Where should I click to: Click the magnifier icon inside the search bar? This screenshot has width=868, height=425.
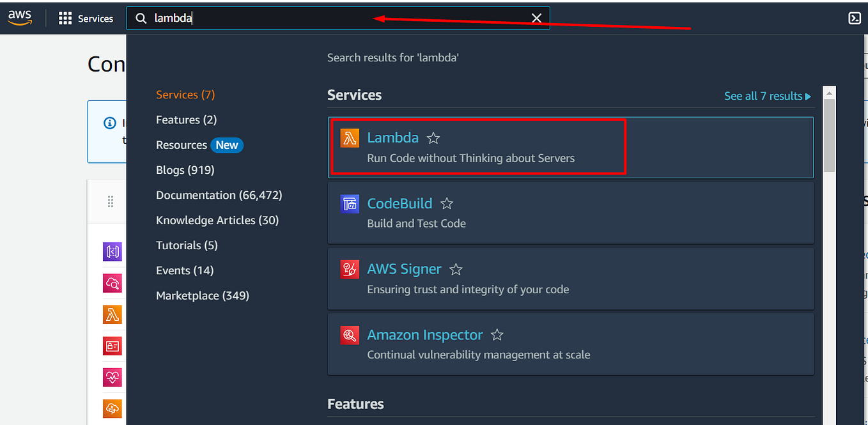[x=141, y=18]
